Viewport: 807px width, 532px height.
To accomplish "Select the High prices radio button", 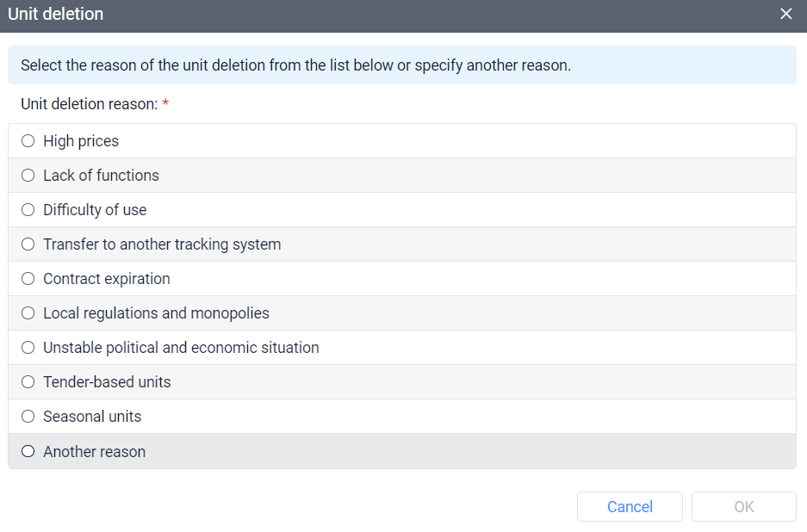I will pos(28,140).
